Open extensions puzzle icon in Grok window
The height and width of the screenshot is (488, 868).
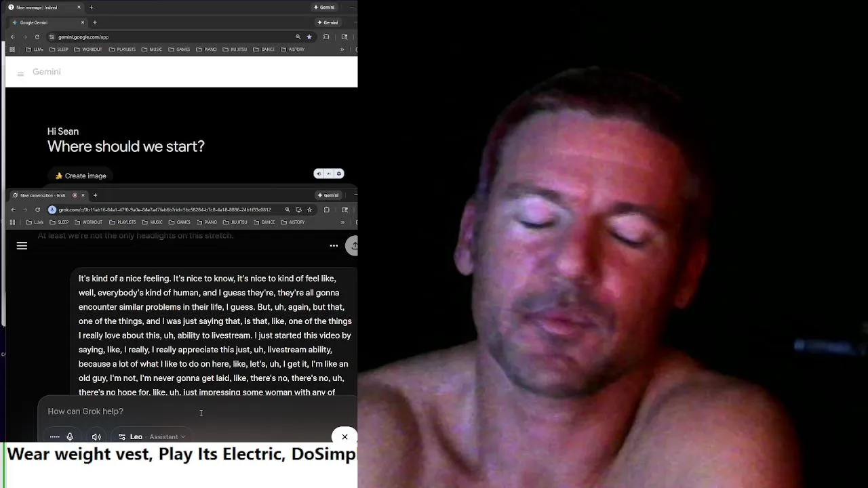click(x=326, y=209)
